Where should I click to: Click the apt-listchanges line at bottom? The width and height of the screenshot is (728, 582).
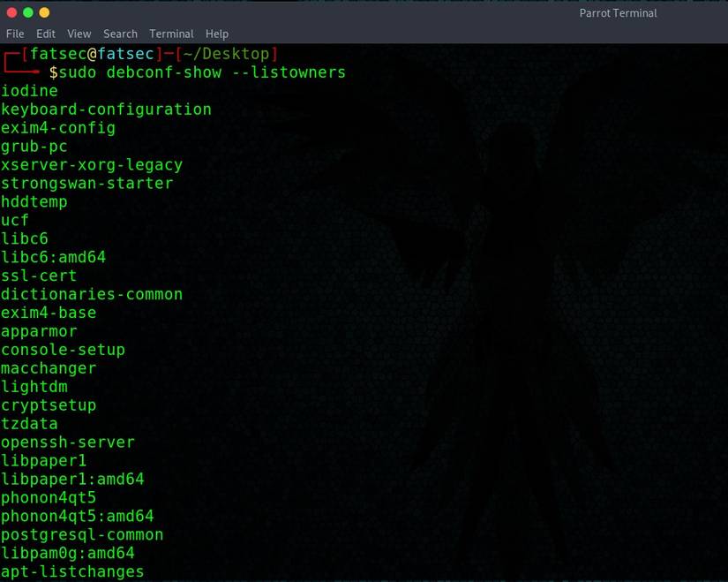pyautogui.click(x=73, y=571)
